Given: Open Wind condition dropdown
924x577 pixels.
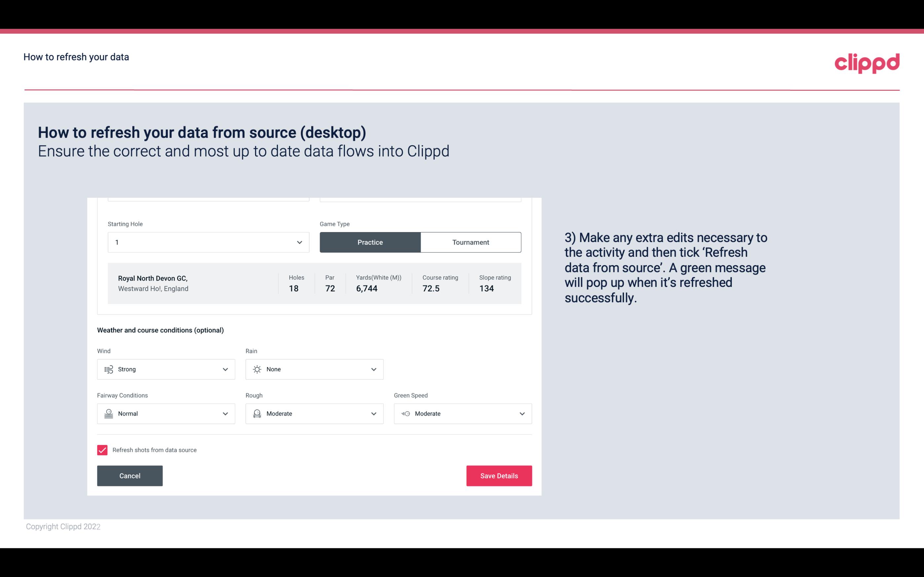Looking at the screenshot, I should pos(166,369).
